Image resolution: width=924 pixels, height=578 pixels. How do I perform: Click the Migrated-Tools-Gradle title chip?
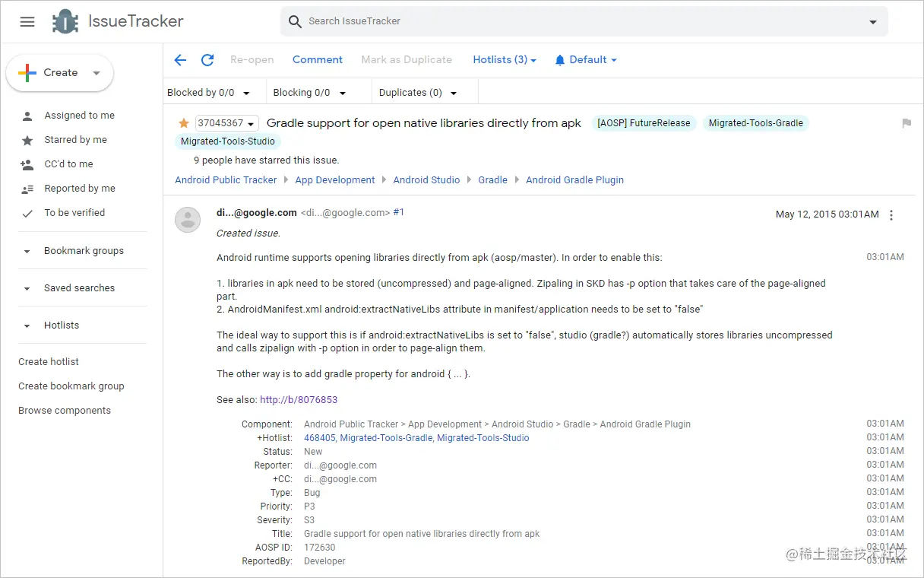(756, 123)
